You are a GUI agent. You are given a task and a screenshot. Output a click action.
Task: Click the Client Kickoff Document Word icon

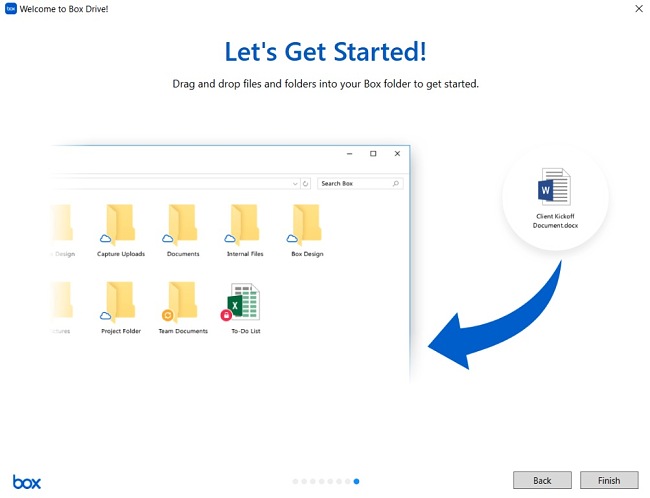pyautogui.click(x=554, y=187)
